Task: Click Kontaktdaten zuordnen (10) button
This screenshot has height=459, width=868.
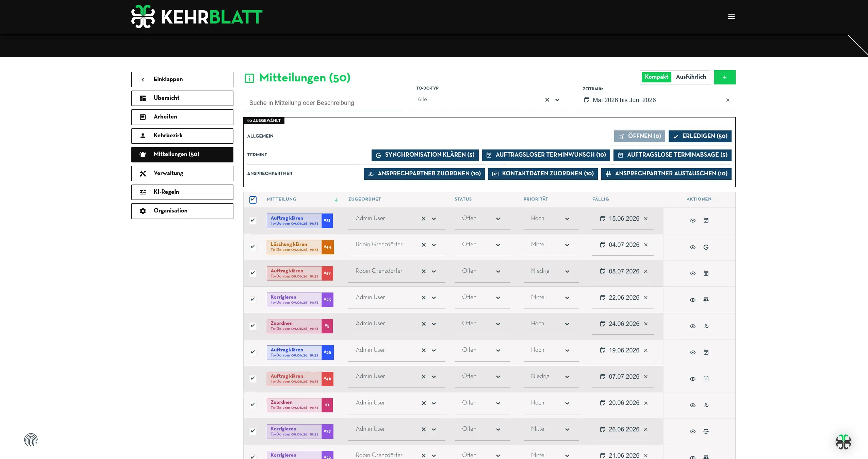Action: pos(543,174)
